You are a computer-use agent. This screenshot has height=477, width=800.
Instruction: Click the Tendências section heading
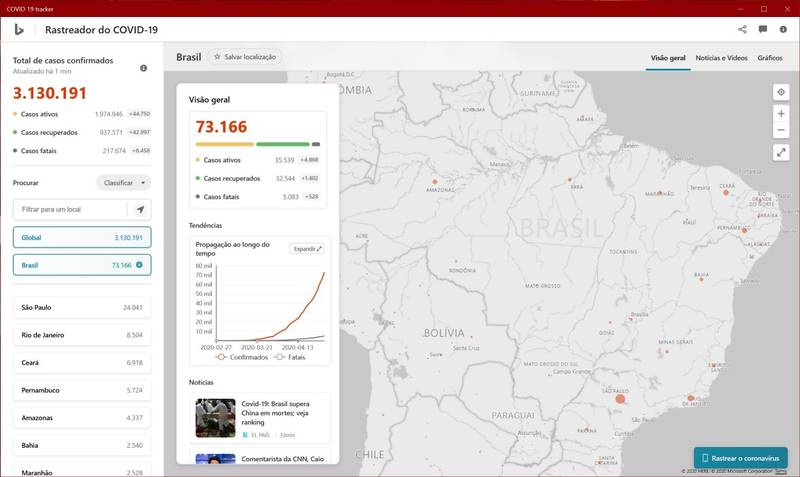point(206,225)
